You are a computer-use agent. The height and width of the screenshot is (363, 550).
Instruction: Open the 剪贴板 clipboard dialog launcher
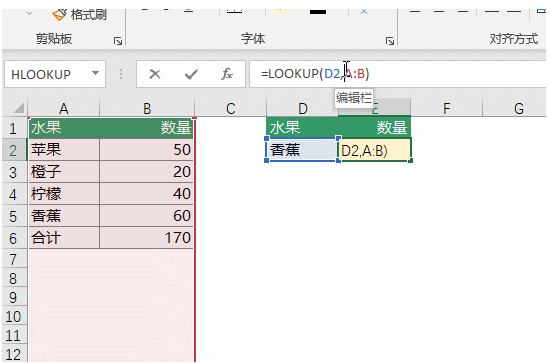(118, 41)
